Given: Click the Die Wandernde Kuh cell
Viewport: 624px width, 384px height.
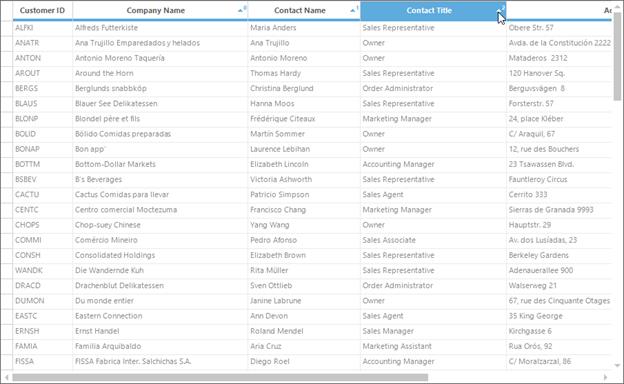Looking at the screenshot, I should 160,270.
